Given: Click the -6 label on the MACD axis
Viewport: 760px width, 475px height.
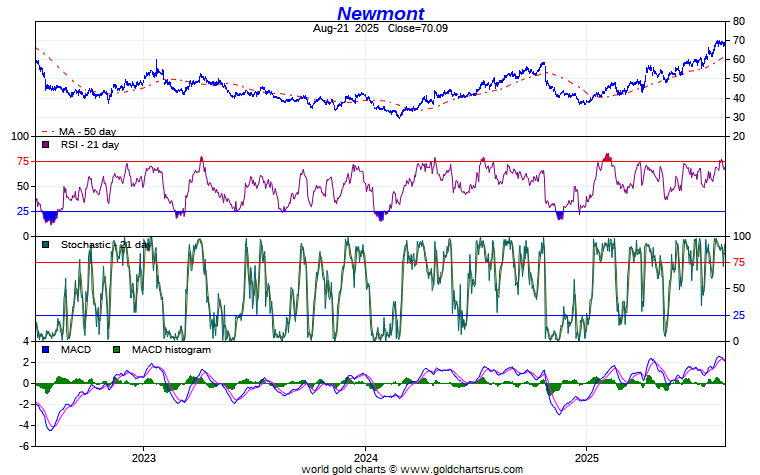Looking at the screenshot, I should coord(27,446).
